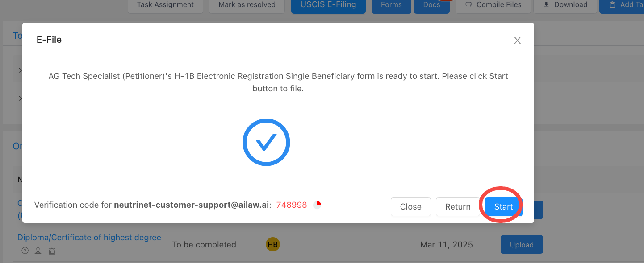
Task: Open Task Assignment
Action: click(165, 5)
